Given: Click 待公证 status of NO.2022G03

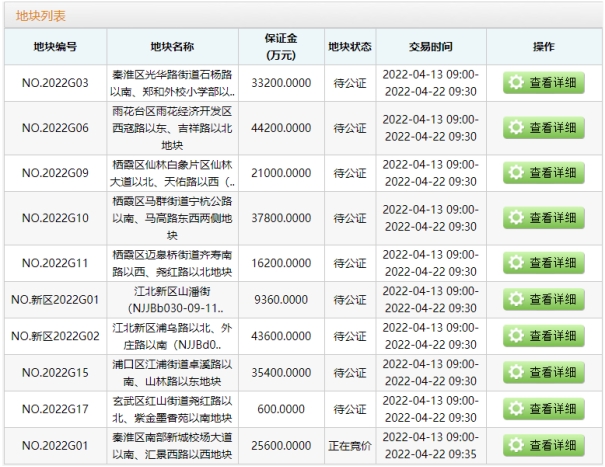Looking at the screenshot, I should pyautogui.click(x=350, y=83).
